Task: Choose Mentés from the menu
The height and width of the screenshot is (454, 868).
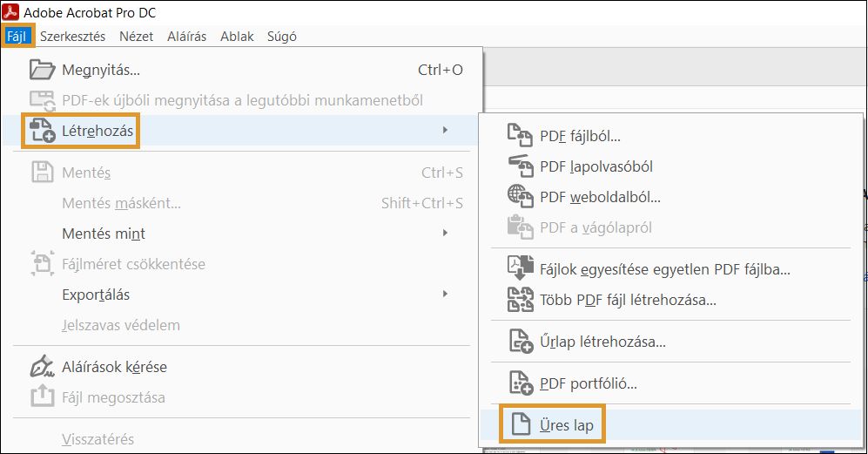Action: point(242,173)
